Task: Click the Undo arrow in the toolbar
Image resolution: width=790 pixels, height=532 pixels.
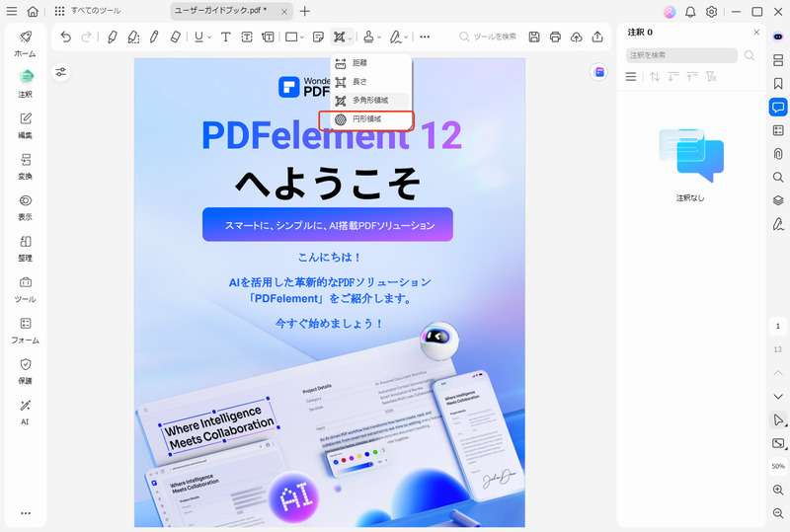Action: (65, 37)
